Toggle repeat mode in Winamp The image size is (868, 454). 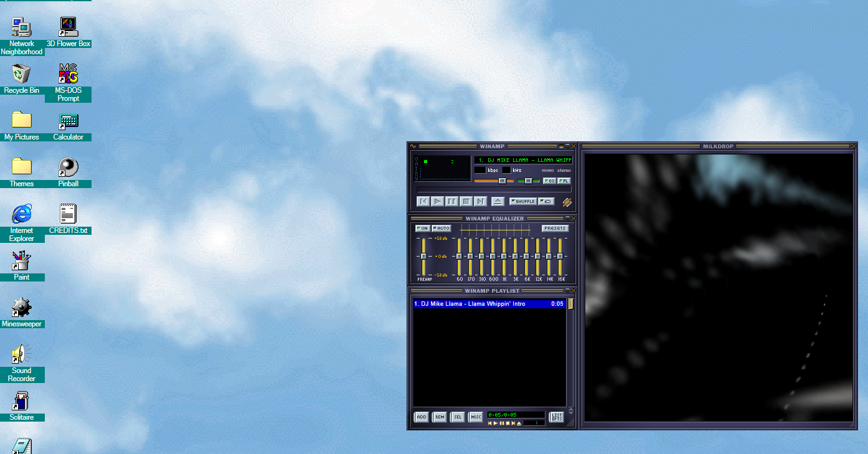[547, 201]
